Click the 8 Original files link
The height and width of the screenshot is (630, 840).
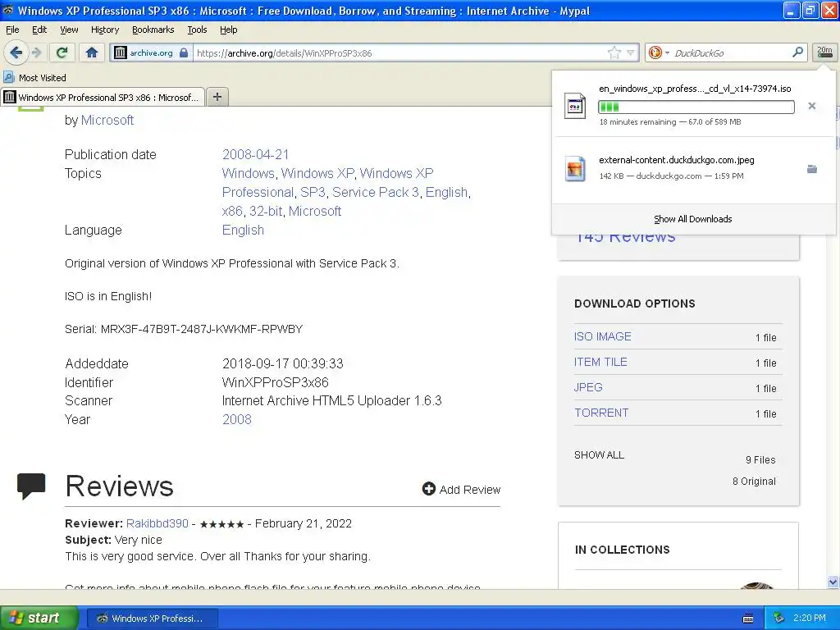(x=754, y=481)
